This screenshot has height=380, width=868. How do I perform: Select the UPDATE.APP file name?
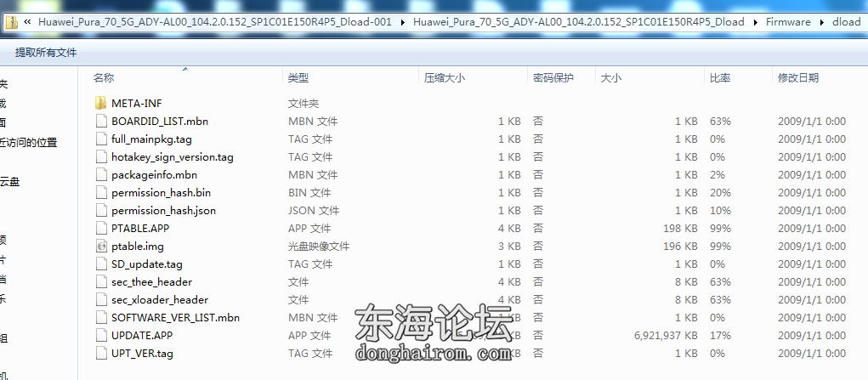[x=142, y=335]
